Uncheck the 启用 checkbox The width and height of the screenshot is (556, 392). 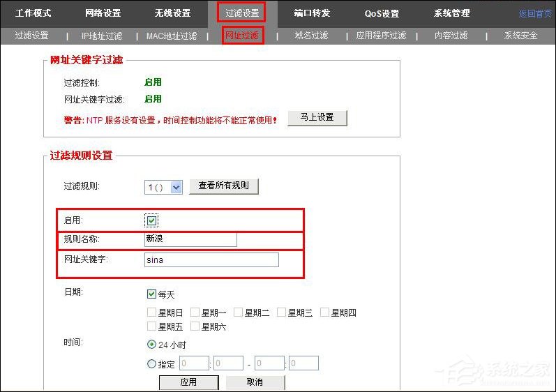point(152,220)
